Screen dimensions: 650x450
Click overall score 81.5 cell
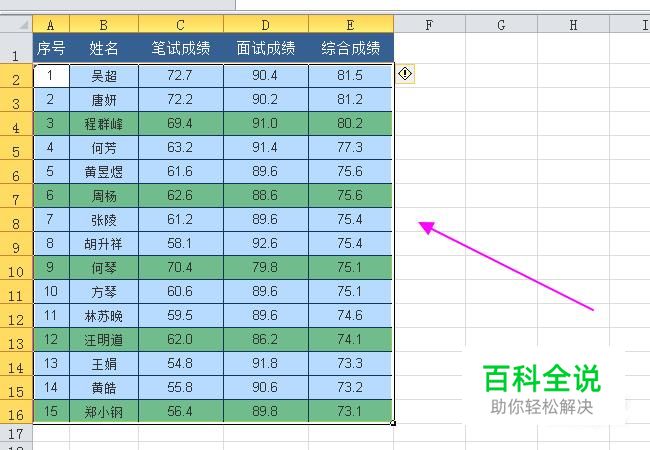pyautogui.click(x=351, y=75)
